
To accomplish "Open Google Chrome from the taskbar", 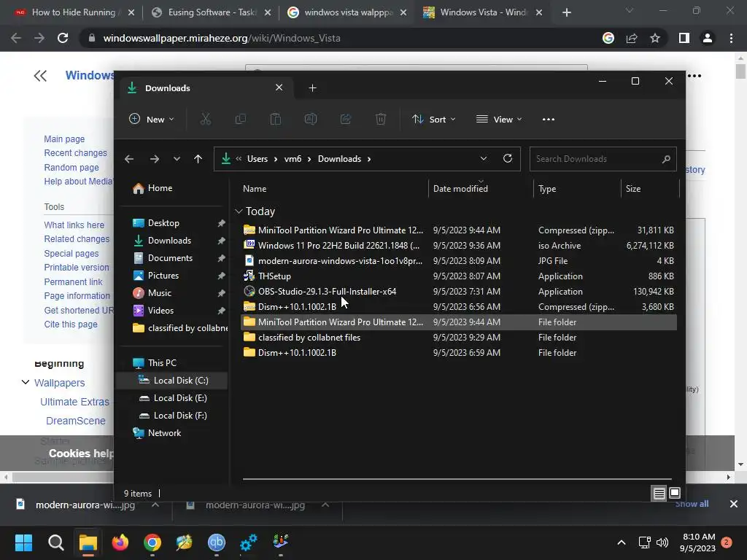I will coord(152,542).
